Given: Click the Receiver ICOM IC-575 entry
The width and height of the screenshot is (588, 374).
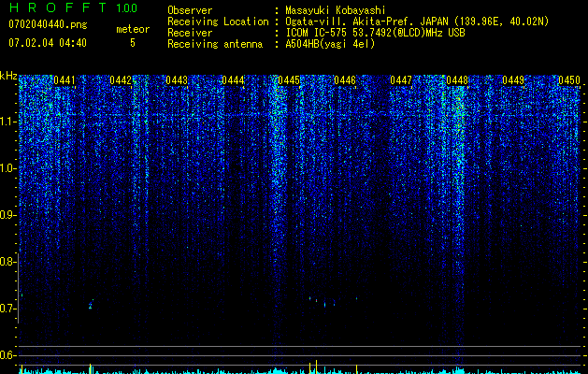Looking at the screenshot, I should click(375, 33).
